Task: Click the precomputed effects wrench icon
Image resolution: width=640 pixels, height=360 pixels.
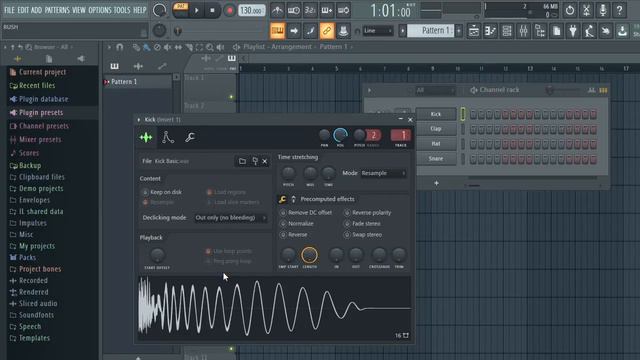Action: point(282,199)
